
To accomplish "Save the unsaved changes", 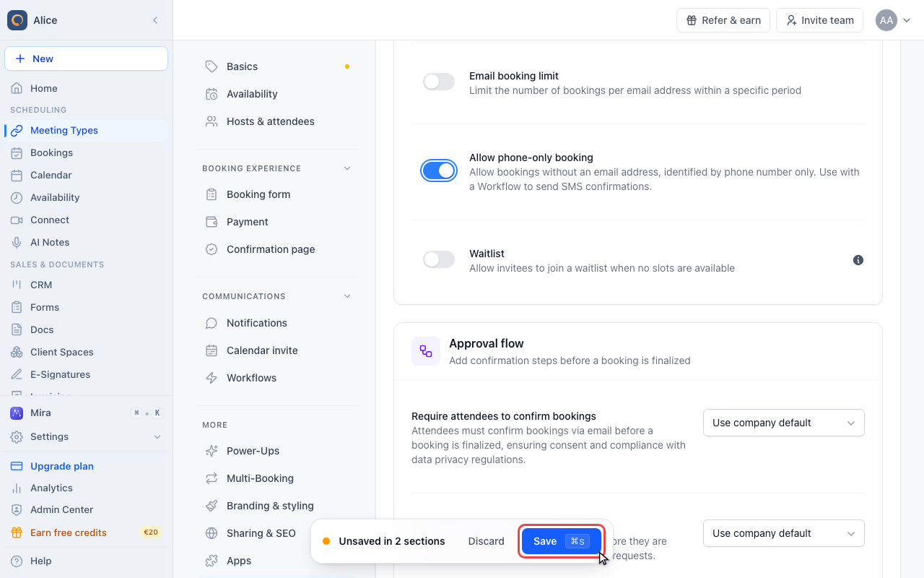I will tap(561, 541).
